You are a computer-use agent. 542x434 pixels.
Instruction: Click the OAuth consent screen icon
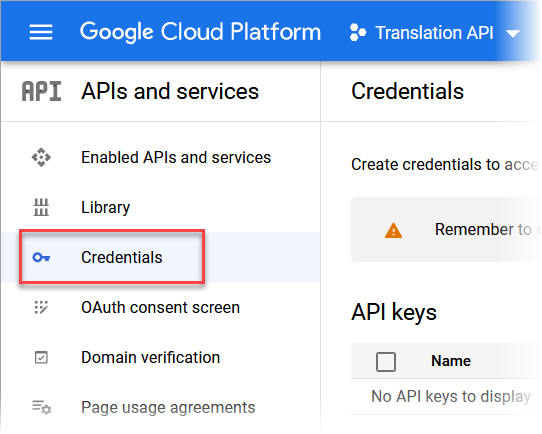click(41, 307)
